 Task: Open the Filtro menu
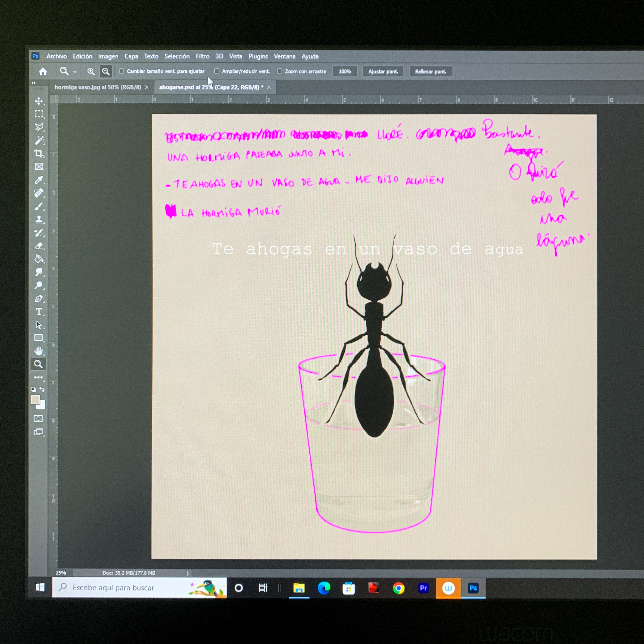(x=202, y=56)
